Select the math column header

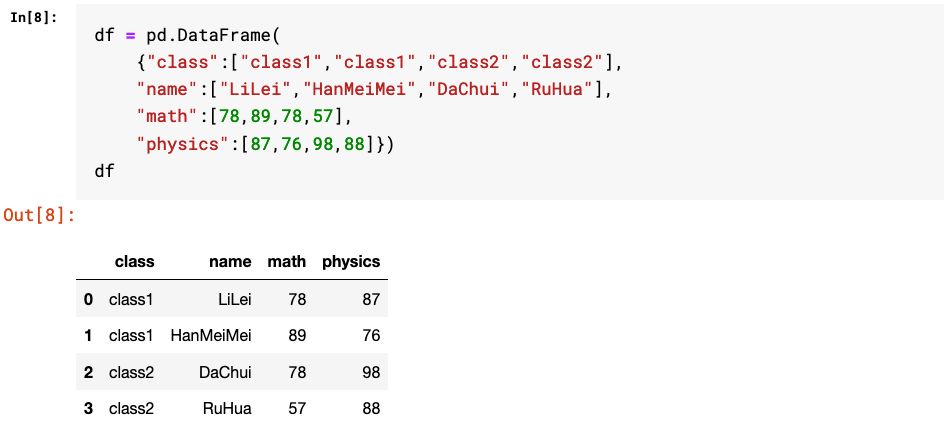point(287,261)
